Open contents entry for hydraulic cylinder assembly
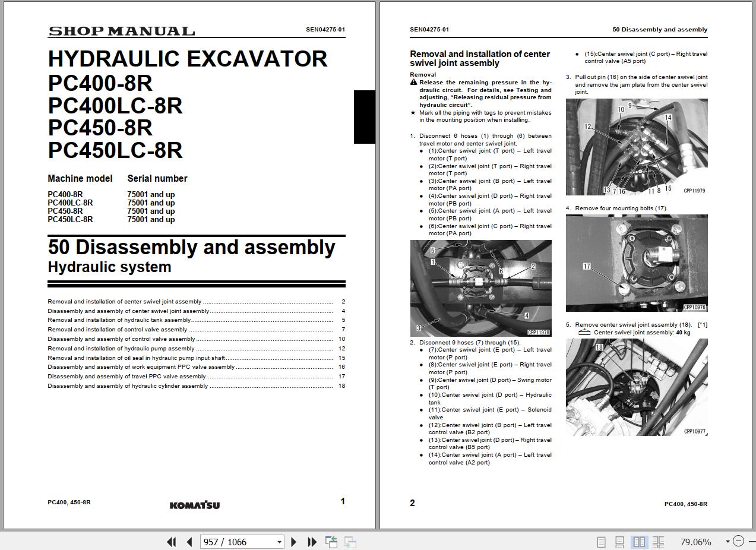 (x=196, y=386)
